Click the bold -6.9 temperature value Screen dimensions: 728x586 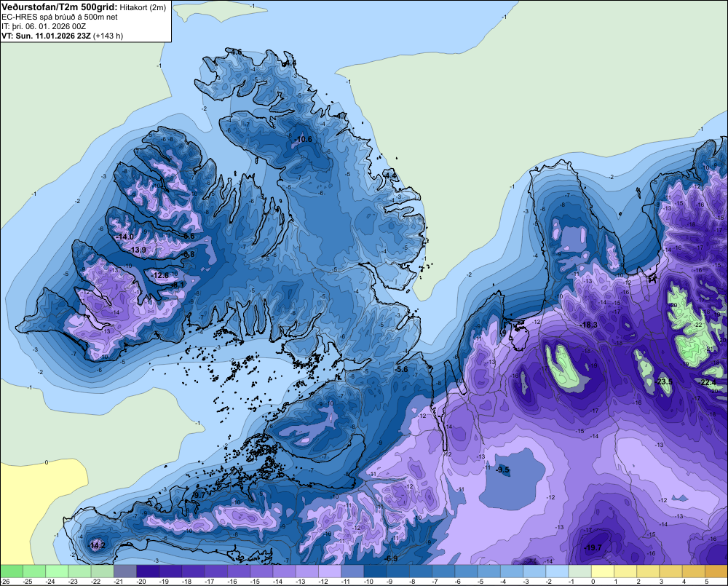pyautogui.click(x=392, y=558)
